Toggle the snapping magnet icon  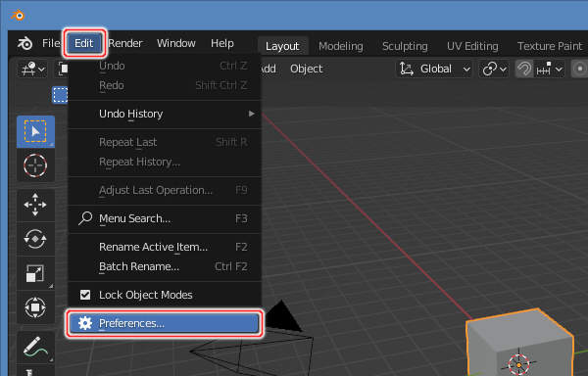point(524,69)
